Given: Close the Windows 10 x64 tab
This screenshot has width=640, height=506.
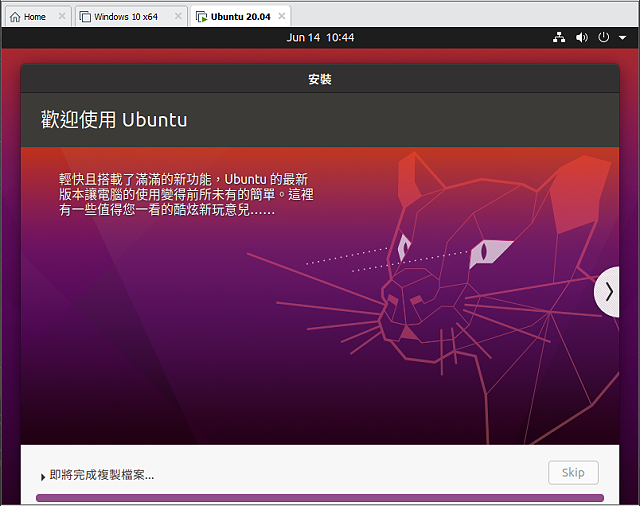Looking at the screenshot, I should click(x=178, y=17).
